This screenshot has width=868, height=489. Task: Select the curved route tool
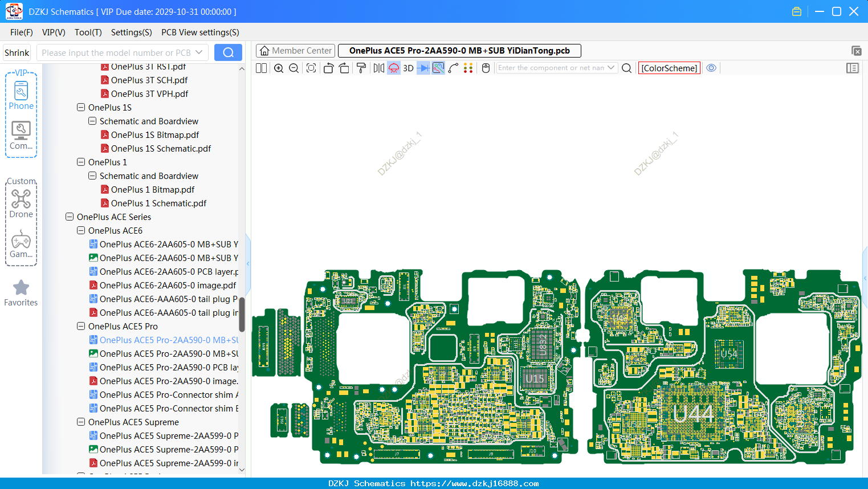[454, 68]
